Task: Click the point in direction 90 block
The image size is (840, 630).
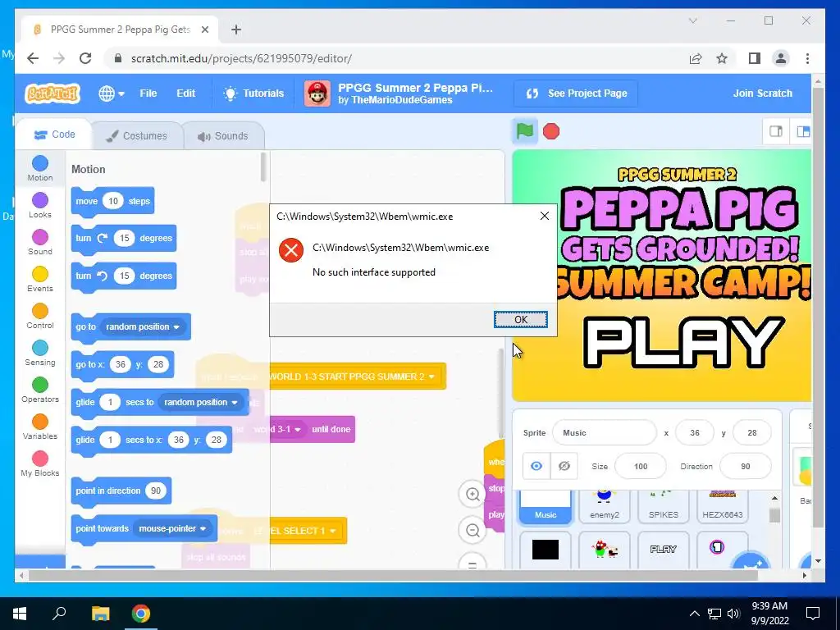Action: tap(121, 491)
